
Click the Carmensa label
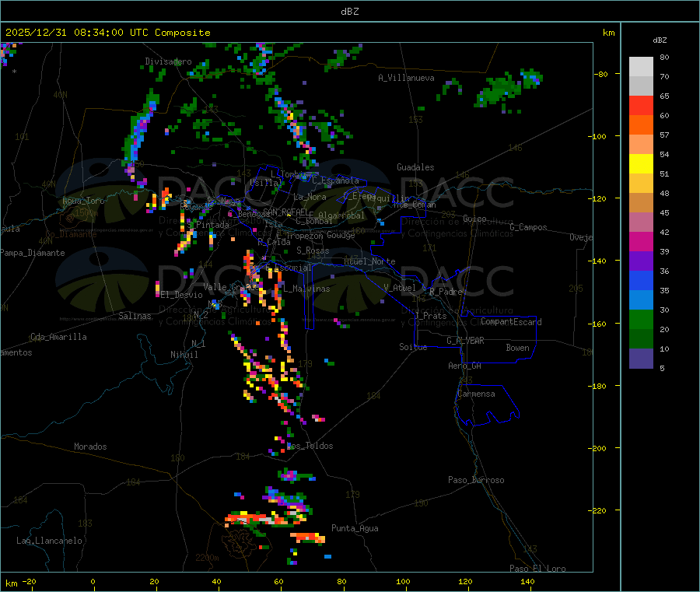click(x=476, y=394)
